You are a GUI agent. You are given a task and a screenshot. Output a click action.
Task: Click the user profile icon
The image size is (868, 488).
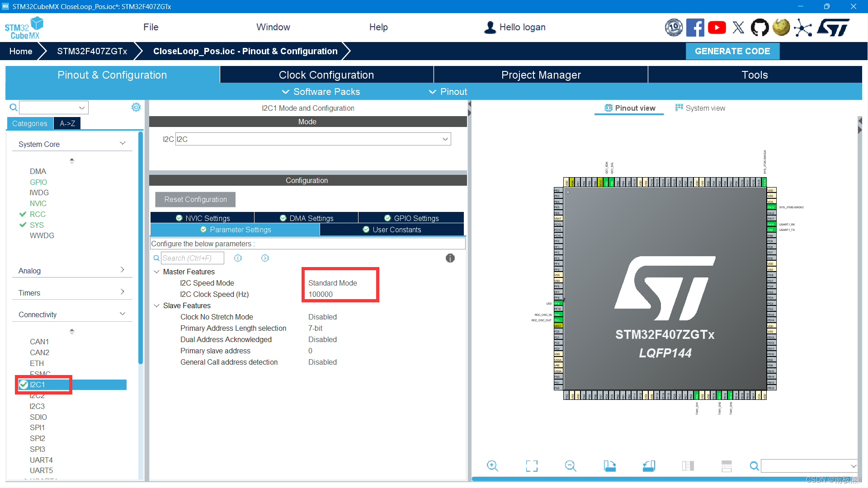coord(490,28)
